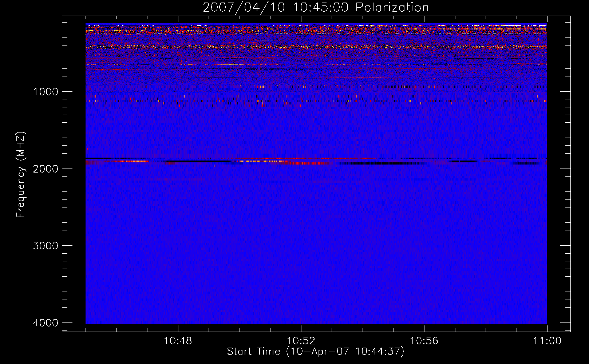
Task: Click the 4000 frequency tick label
Action: (x=46, y=323)
